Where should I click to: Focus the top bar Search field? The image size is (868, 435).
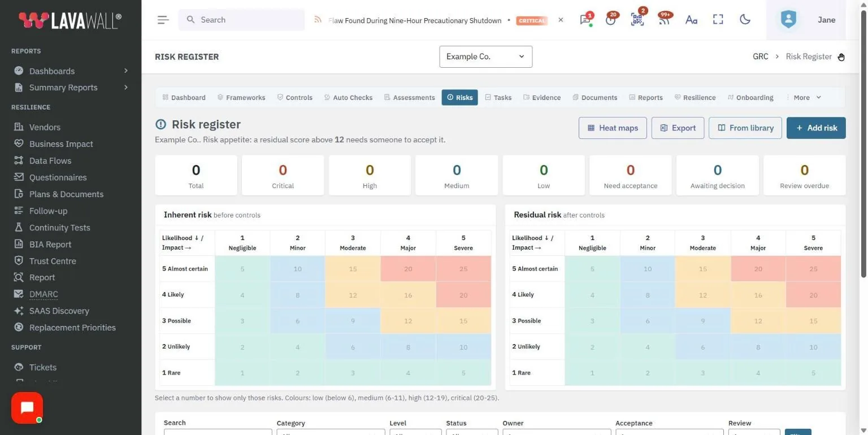(x=242, y=20)
